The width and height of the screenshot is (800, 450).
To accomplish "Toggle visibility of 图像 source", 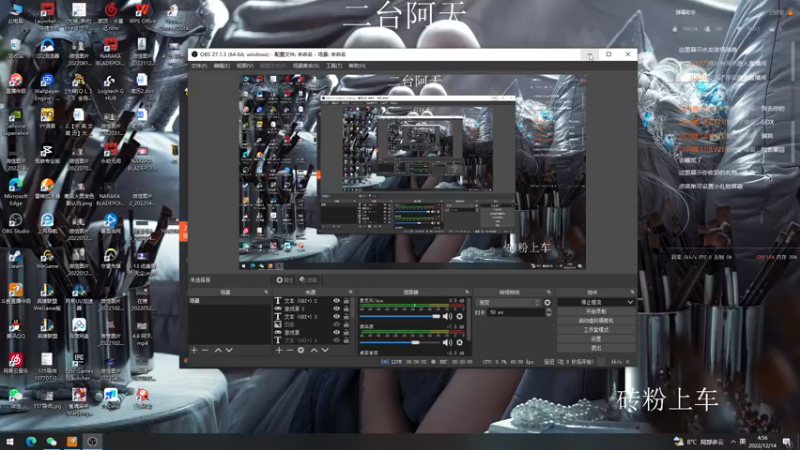I will [336, 324].
